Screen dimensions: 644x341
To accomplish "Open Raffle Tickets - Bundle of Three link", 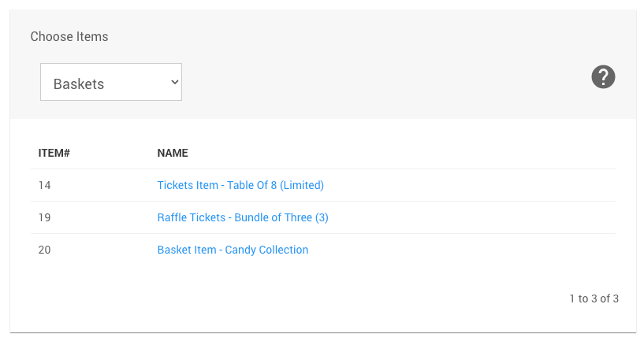I will click(x=243, y=218).
